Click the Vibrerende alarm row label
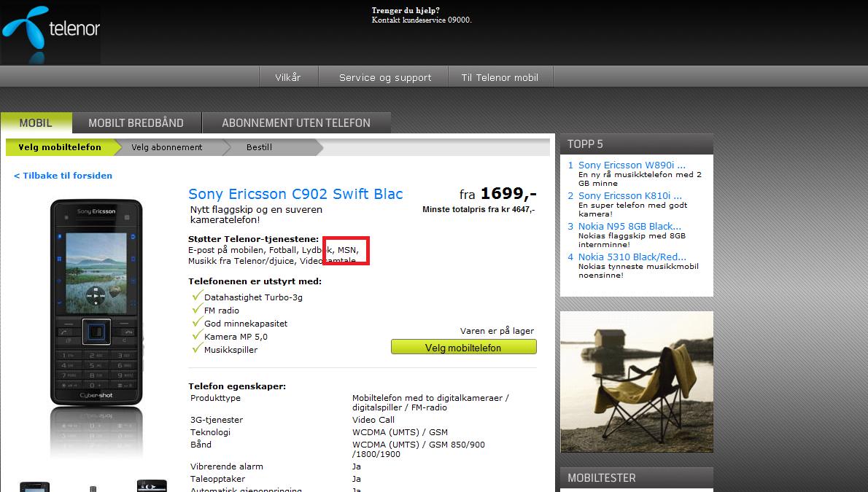This screenshot has width=868, height=492. (x=226, y=466)
